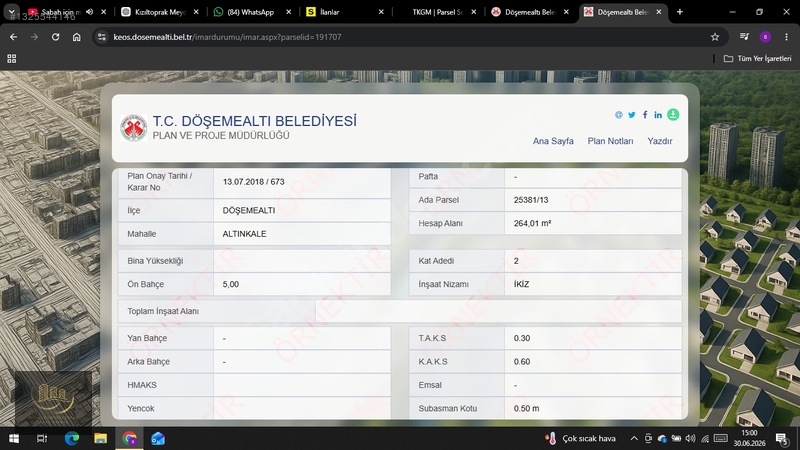Click Yazdır to print
Screen dimensions: 800x450
(x=660, y=141)
